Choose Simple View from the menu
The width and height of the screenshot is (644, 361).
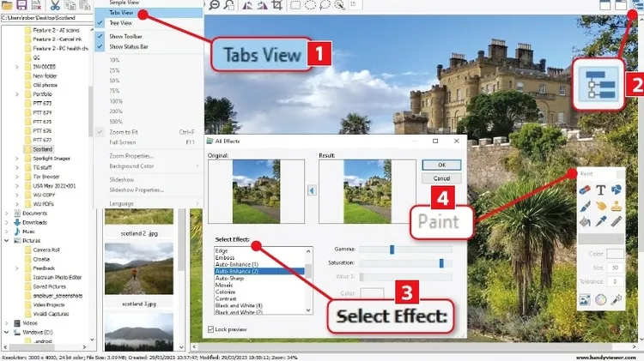point(149,3)
